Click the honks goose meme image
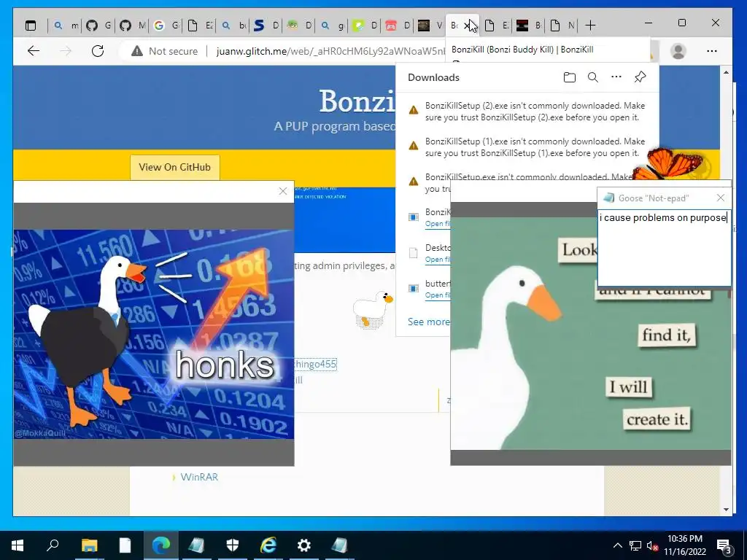747x560 pixels. 154,334
